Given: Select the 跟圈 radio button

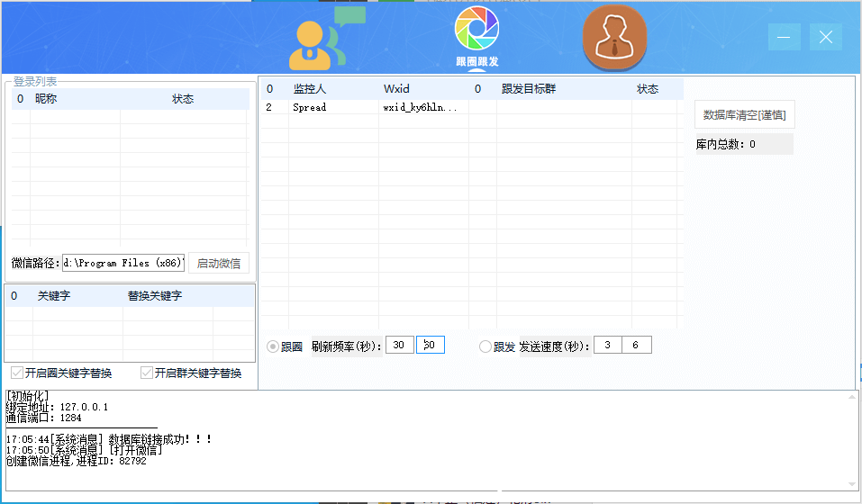Looking at the screenshot, I should click(x=272, y=346).
